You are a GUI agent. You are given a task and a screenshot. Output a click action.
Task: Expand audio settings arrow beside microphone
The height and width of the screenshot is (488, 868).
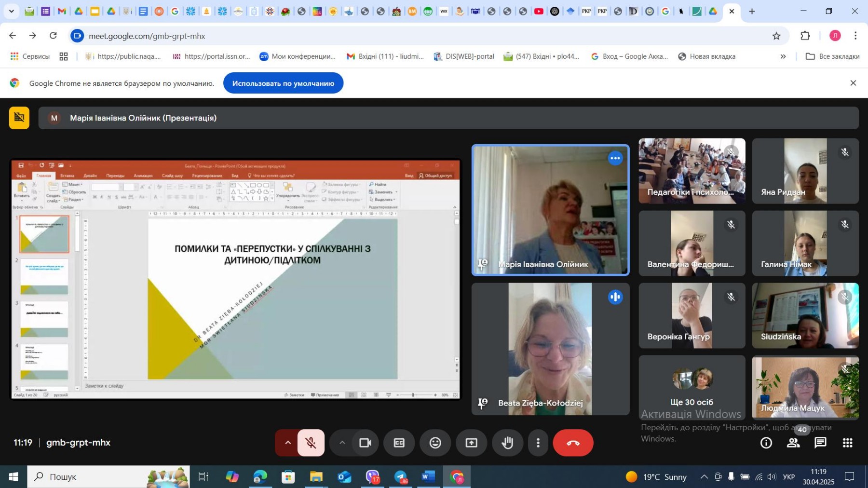click(287, 443)
